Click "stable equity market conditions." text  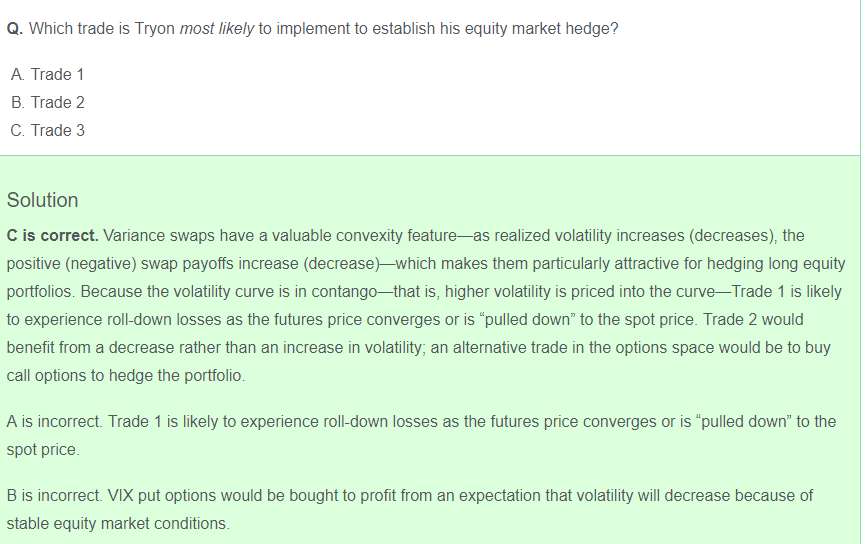coord(118,524)
